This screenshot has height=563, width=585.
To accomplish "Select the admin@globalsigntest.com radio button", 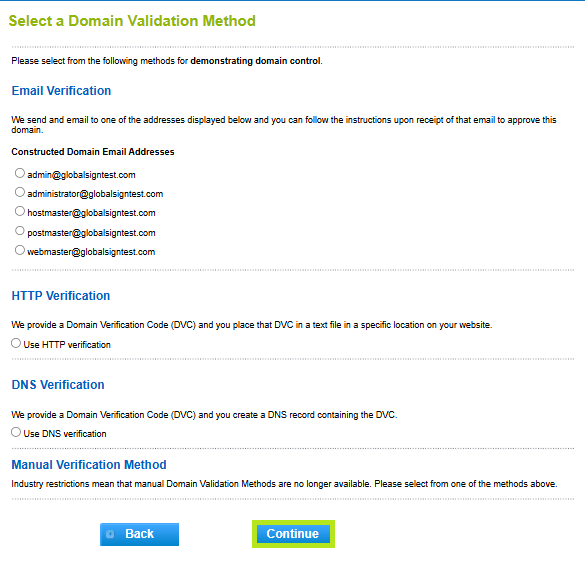I will tap(20, 173).
